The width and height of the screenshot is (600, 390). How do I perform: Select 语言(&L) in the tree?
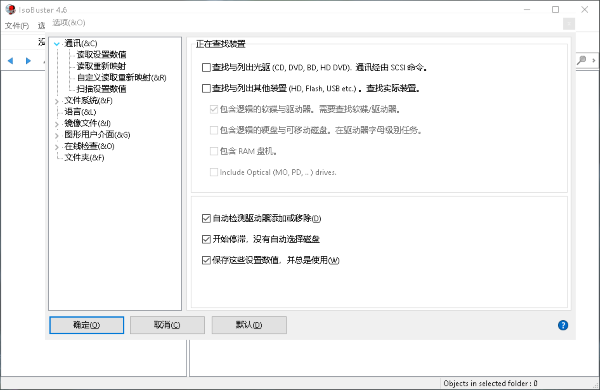click(x=80, y=112)
